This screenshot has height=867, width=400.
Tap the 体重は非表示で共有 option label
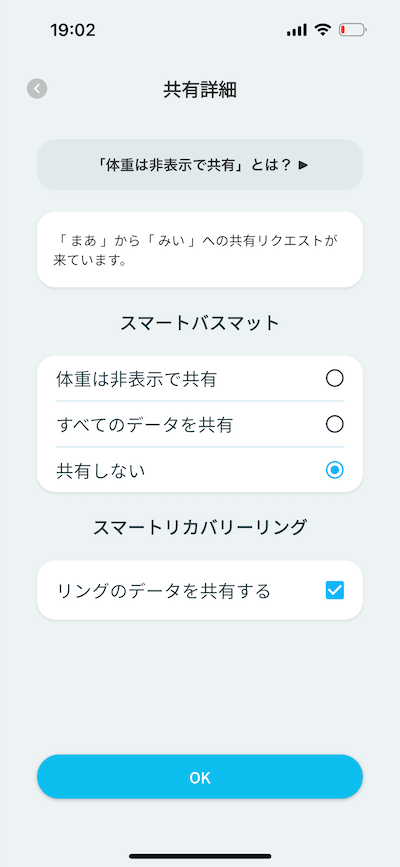[136, 379]
